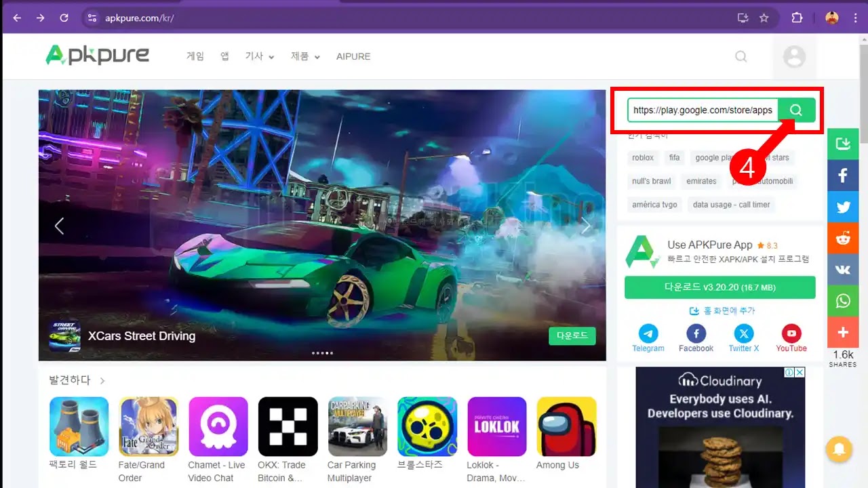Share on Twitter via side bar
868x488 pixels.
point(843,207)
